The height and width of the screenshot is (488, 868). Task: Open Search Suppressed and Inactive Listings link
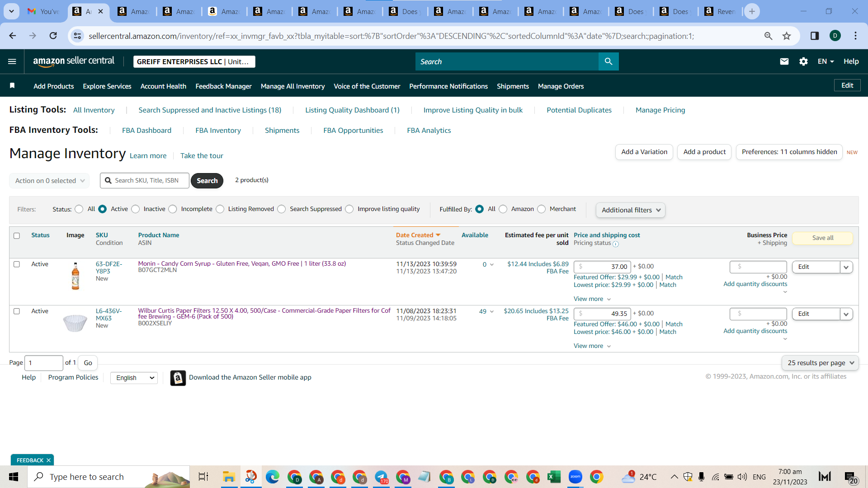[x=210, y=110]
